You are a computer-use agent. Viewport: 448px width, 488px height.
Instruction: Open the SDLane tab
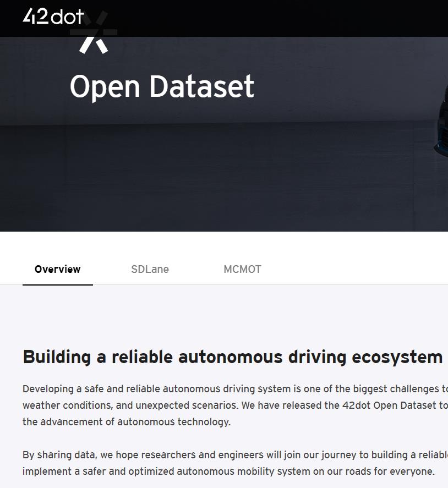[150, 269]
